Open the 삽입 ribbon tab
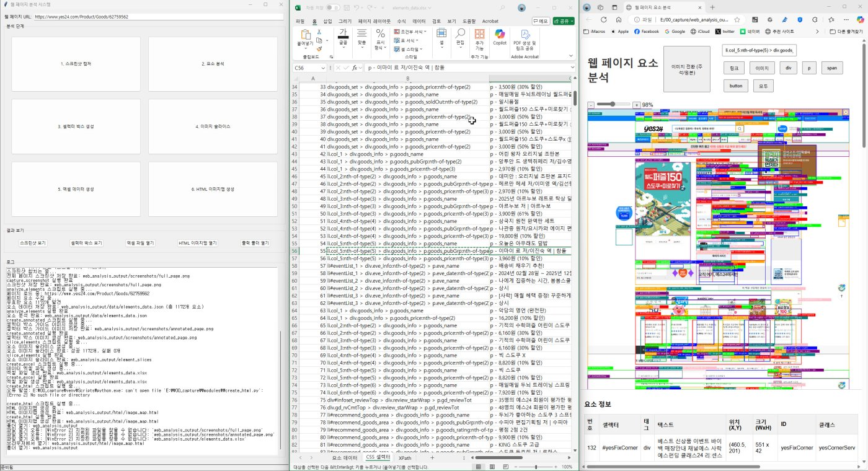This screenshot has width=868, height=471. click(x=327, y=21)
